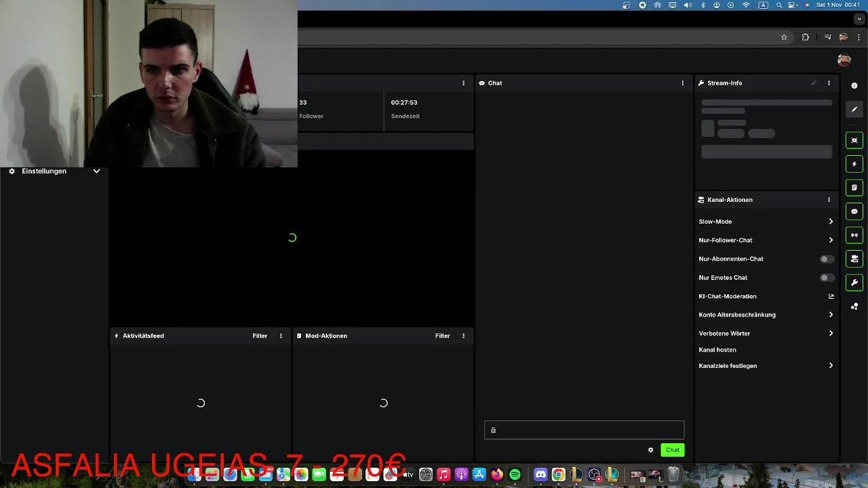Open OBS from the dock
The image size is (868, 488).
point(594,474)
